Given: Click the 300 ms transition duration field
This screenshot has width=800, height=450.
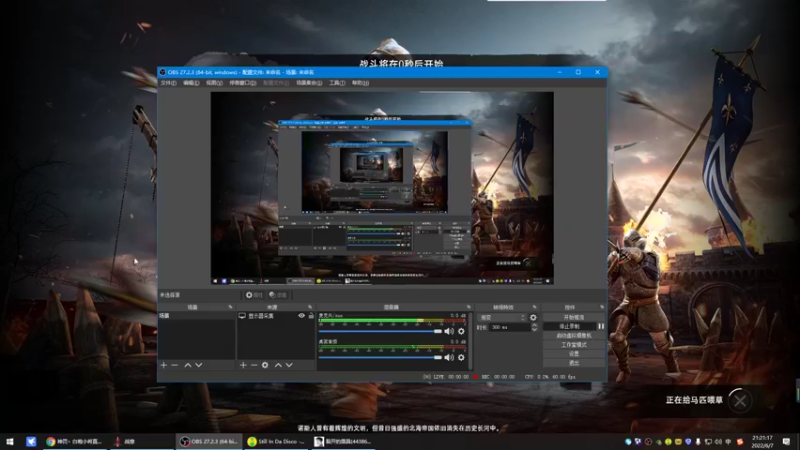Looking at the screenshot, I should click(509, 327).
